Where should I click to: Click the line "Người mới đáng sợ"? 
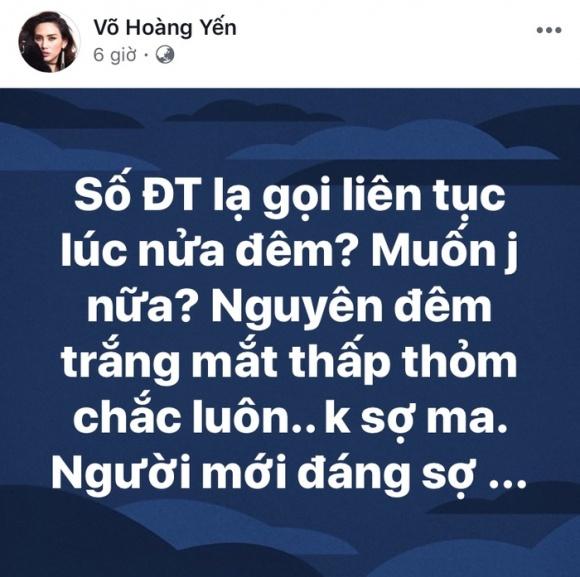click(263, 474)
